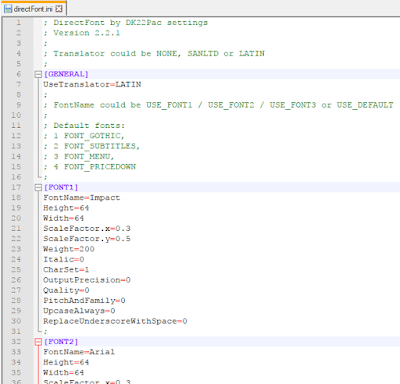This screenshot has height=384, width=400.
Task: Click the PitchAndFamily=0 line
Action: pos(84,301)
